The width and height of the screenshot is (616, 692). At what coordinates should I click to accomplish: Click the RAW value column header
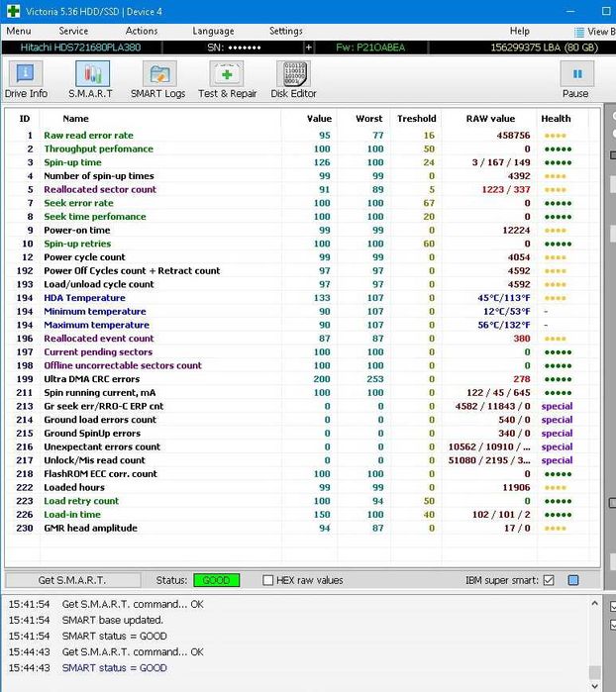(x=490, y=118)
